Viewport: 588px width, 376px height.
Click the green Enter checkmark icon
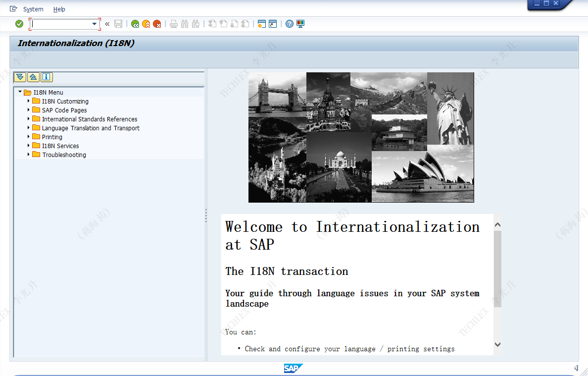[x=19, y=24]
